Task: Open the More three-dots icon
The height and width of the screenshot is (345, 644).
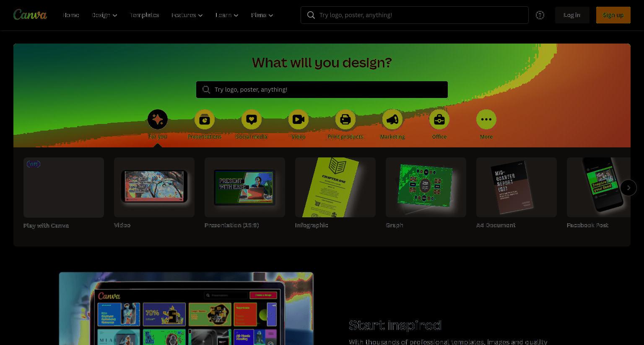Action: (x=486, y=119)
